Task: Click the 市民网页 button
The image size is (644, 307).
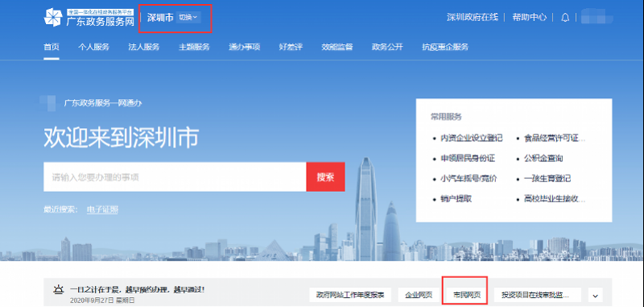Action: [x=467, y=295]
